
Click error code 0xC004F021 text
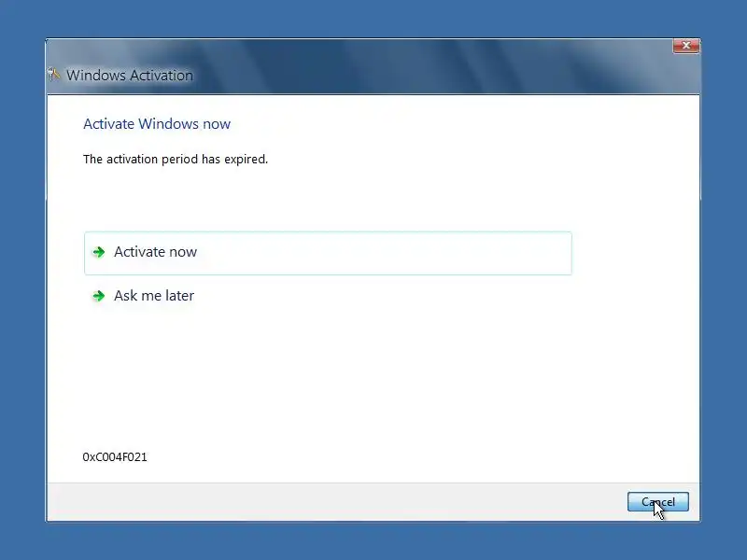coord(115,457)
